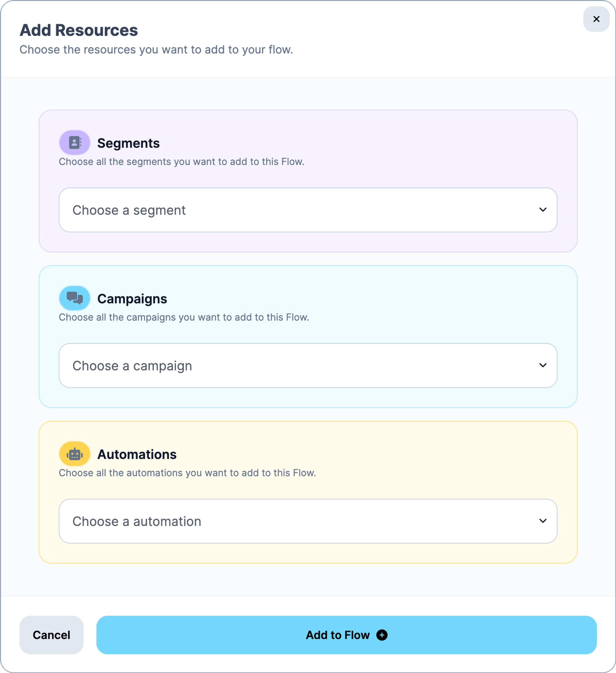Click the purple Segments contact-book icon
This screenshot has height=673, width=616.
coord(75,143)
